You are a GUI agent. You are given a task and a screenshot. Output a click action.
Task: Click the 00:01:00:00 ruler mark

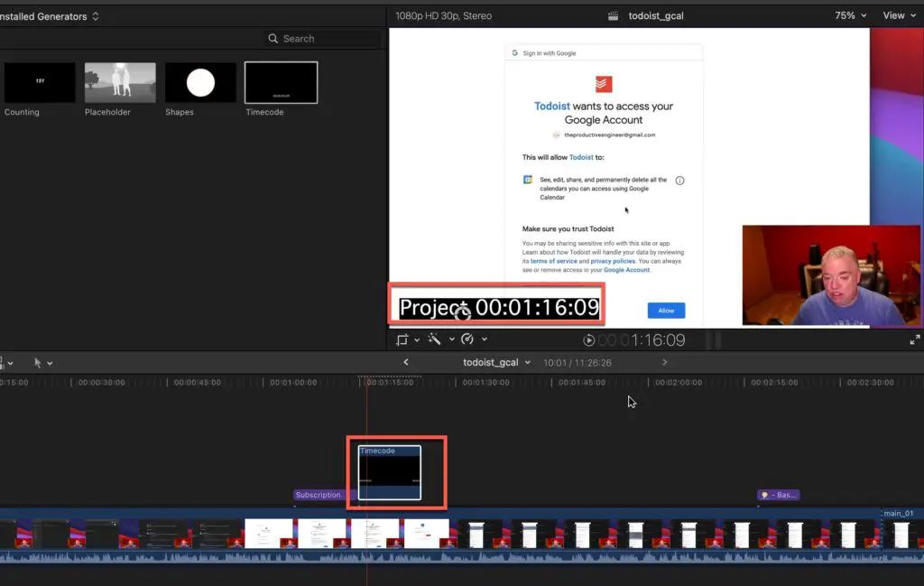[x=293, y=383]
